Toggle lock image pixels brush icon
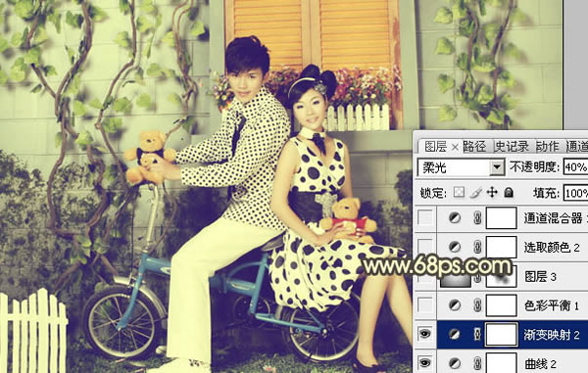 click(x=475, y=193)
